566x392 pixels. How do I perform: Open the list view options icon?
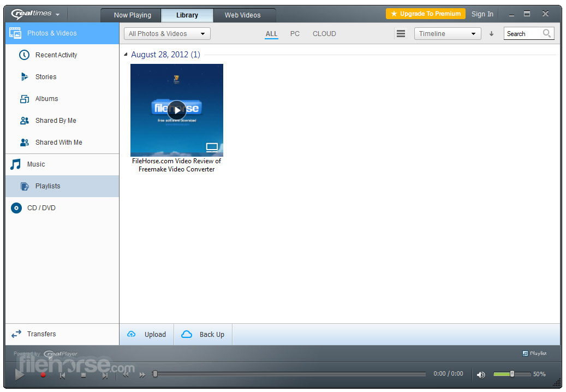401,33
